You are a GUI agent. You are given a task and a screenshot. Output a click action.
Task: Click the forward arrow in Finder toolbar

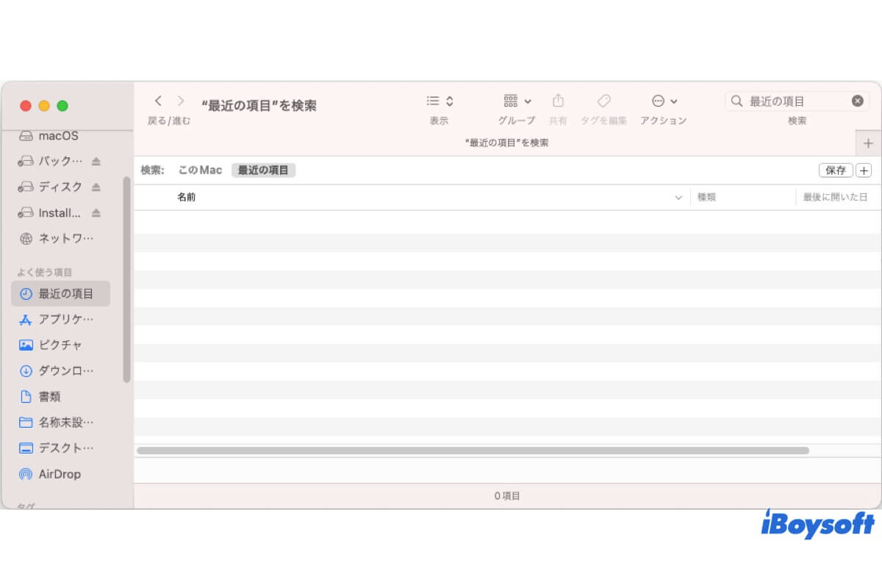coord(181,101)
